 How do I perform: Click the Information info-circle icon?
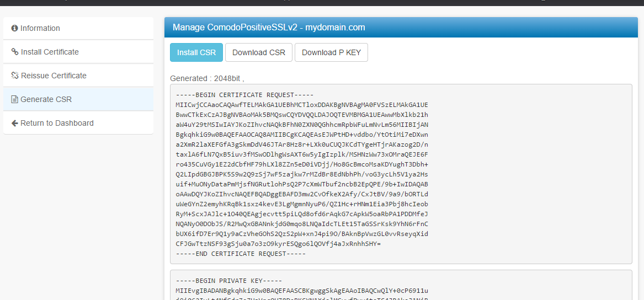pos(15,28)
